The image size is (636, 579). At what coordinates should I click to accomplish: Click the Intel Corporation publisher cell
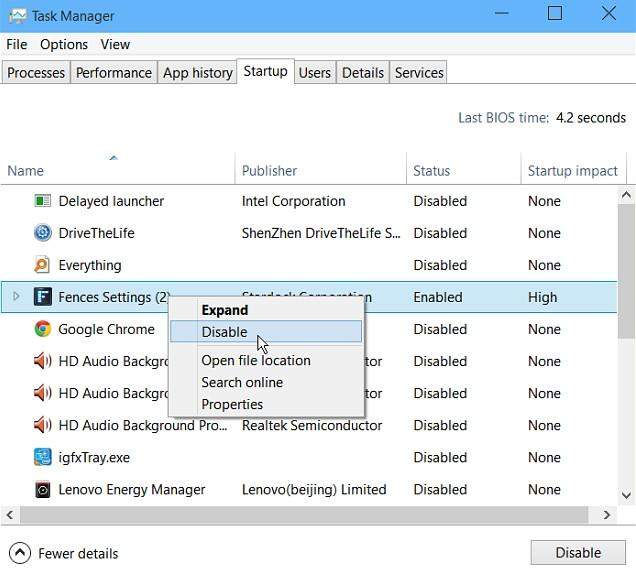[x=293, y=201]
